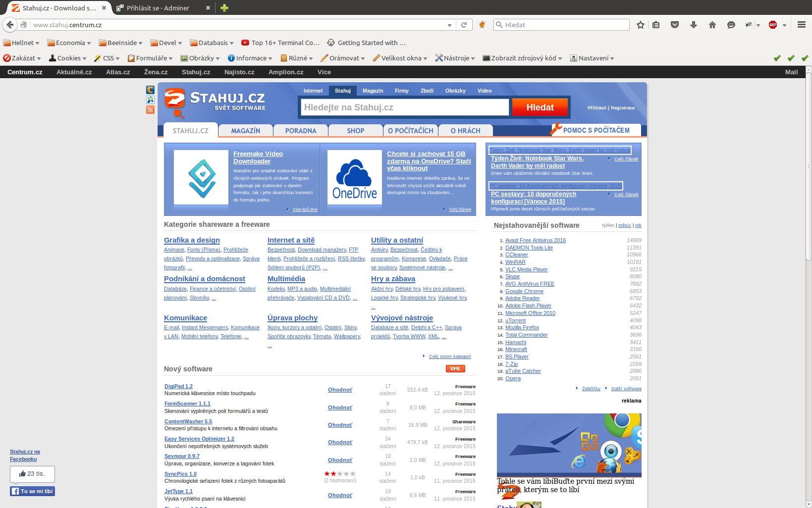812x508 pixels.
Task: Expand the Obrázky toolbar dropdown
Action: click(200, 58)
